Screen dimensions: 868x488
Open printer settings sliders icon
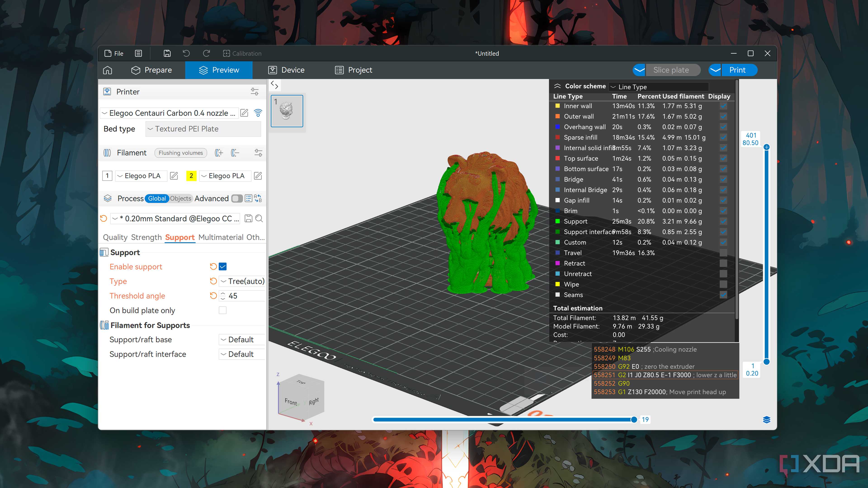[x=255, y=91]
